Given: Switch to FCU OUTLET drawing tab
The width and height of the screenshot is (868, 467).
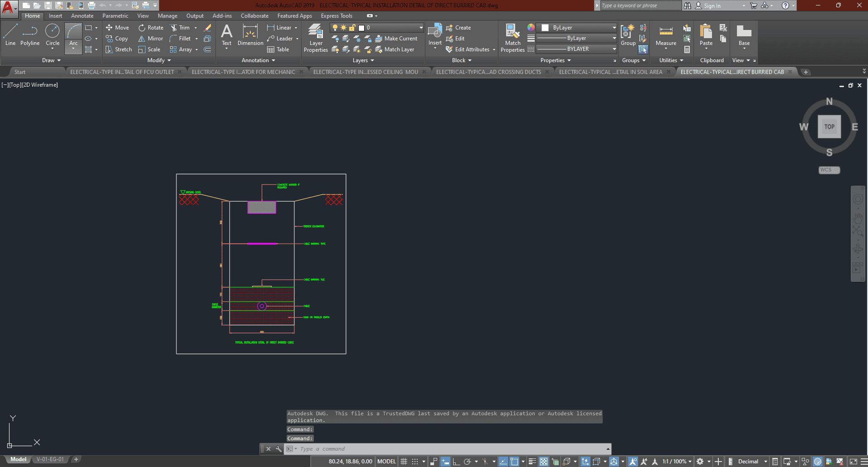Looking at the screenshot, I should [x=122, y=72].
